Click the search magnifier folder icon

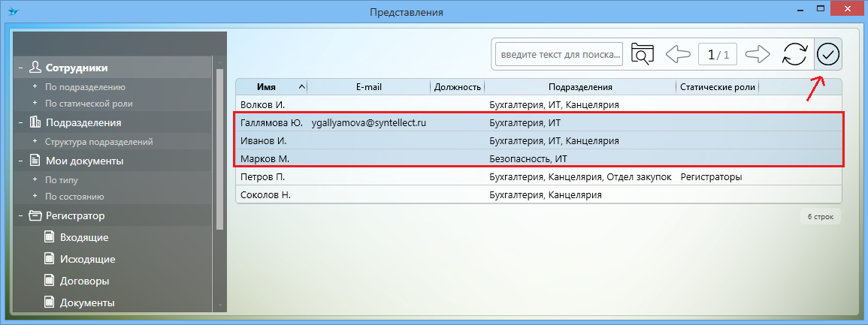tap(643, 54)
